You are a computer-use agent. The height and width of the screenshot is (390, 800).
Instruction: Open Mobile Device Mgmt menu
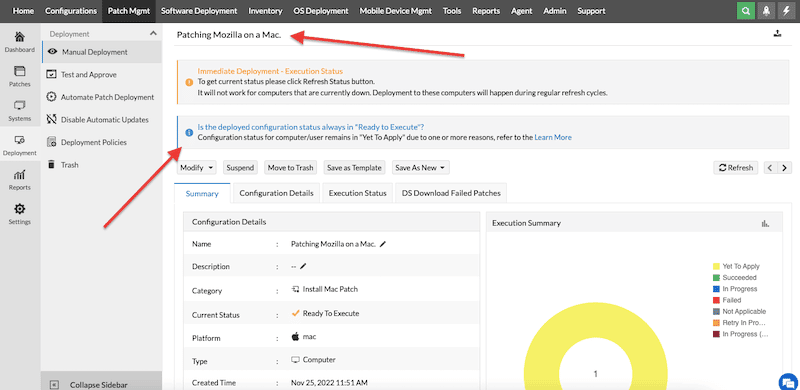pos(395,11)
